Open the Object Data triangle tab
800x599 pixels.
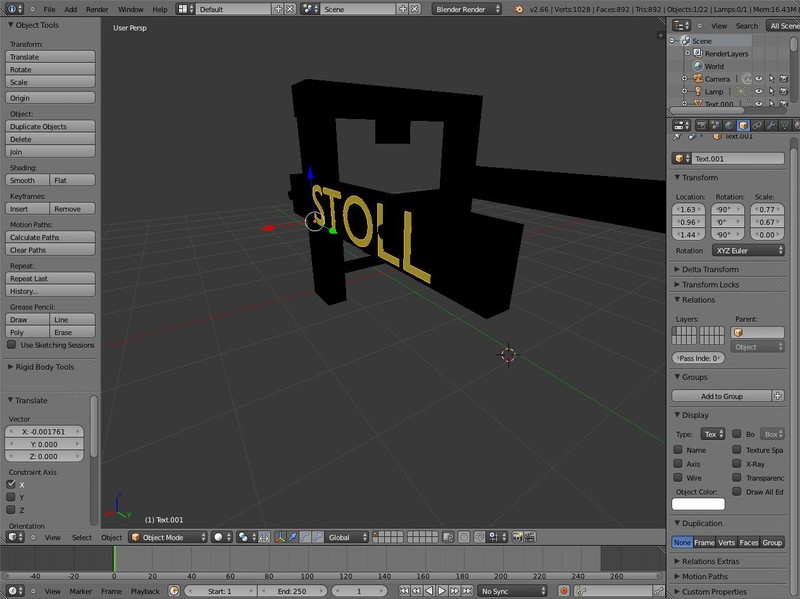tap(785, 125)
